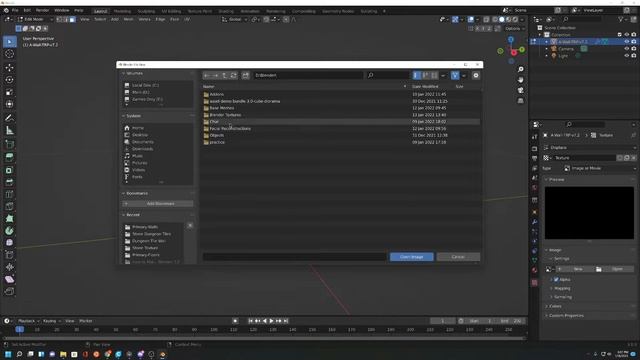The image size is (640, 360).
Task: Click the directory path field in the file browser
Action: [x=308, y=76]
